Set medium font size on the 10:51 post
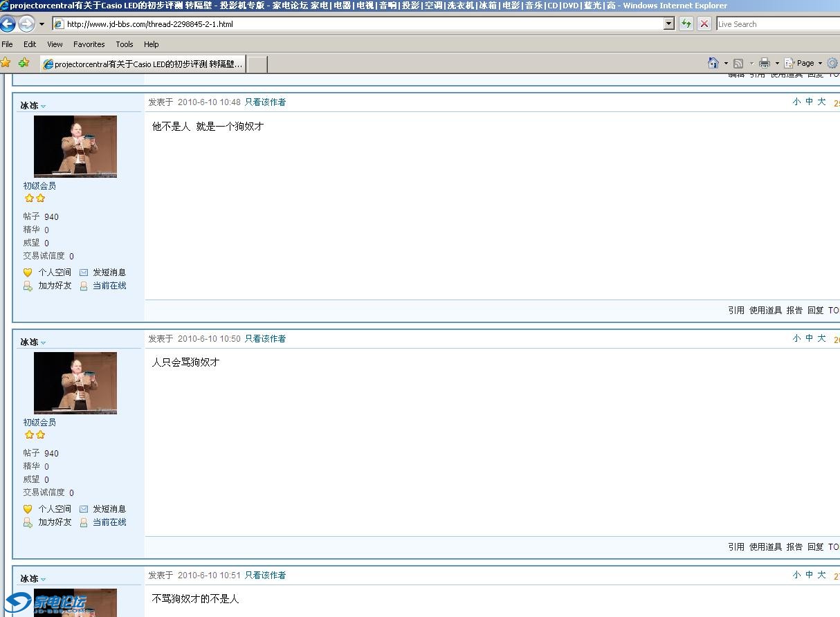 pos(809,575)
